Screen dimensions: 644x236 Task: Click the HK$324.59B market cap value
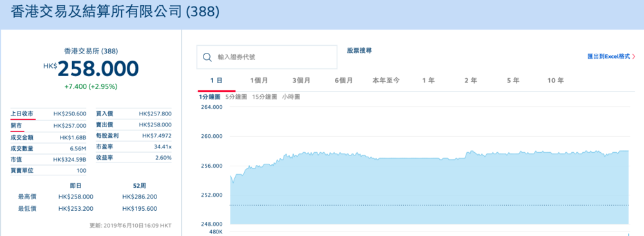[70, 159]
